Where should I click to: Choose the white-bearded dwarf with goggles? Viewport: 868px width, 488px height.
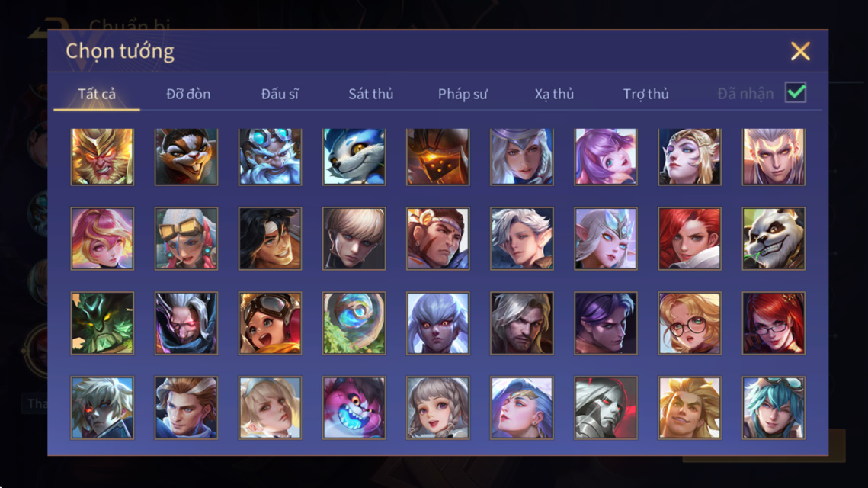pyautogui.click(x=270, y=156)
